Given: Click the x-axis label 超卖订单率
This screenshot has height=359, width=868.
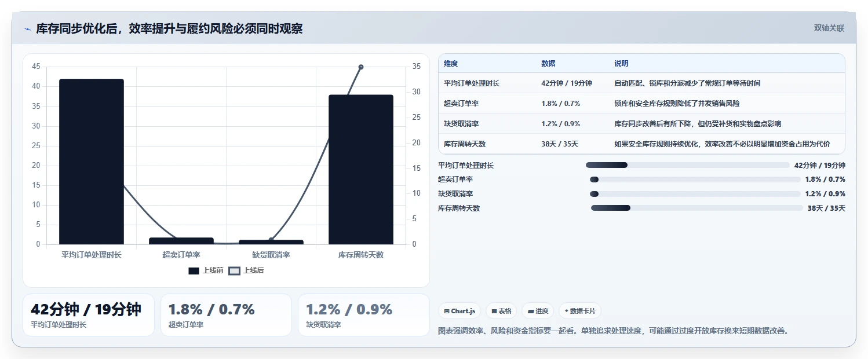Looking at the screenshot, I should (181, 255).
